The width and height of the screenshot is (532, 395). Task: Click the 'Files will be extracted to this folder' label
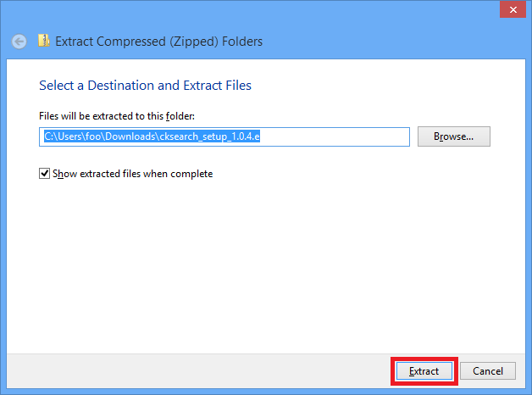point(117,115)
